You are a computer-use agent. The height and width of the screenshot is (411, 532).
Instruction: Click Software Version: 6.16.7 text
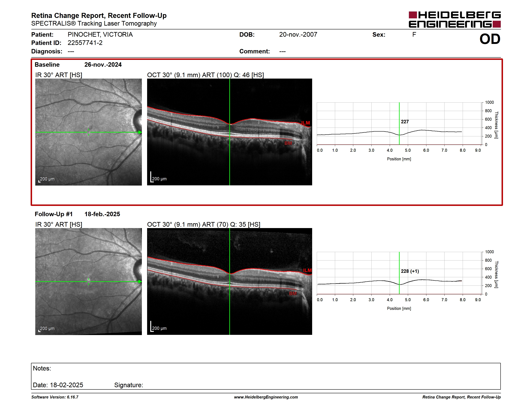click(x=55, y=397)
